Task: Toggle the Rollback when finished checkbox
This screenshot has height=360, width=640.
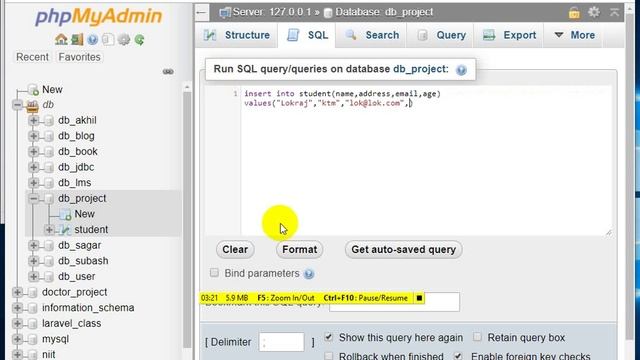Action: click(329, 356)
